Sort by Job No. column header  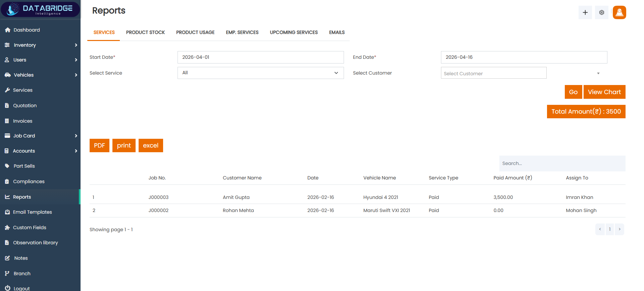point(157,178)
